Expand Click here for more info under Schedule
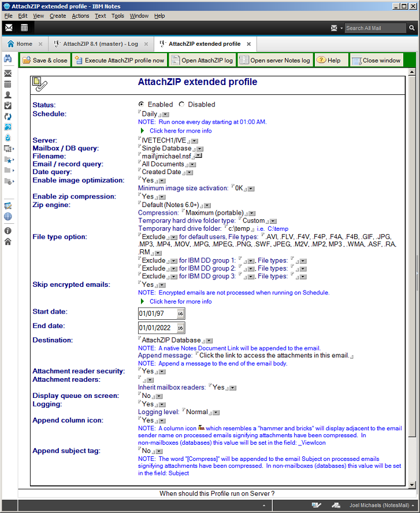Image resolution: width=420 pixels, height=513 pixels. [x=180, y=131]
